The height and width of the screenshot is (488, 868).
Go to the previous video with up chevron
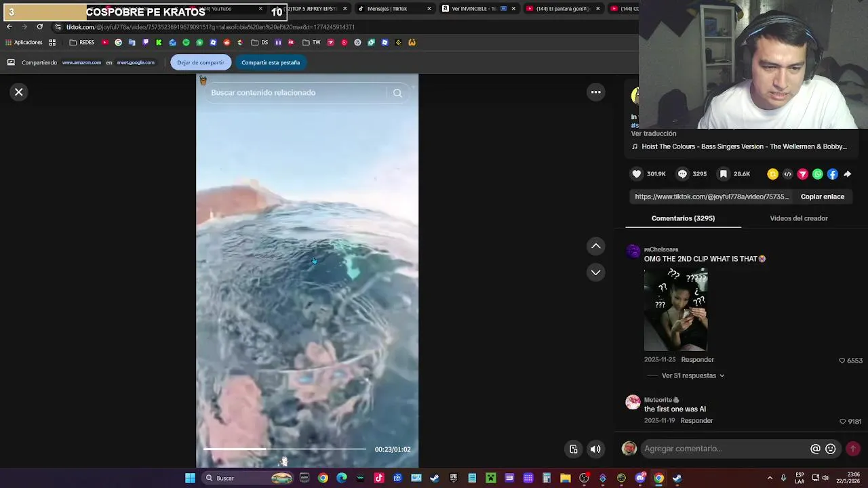point(595,246)
